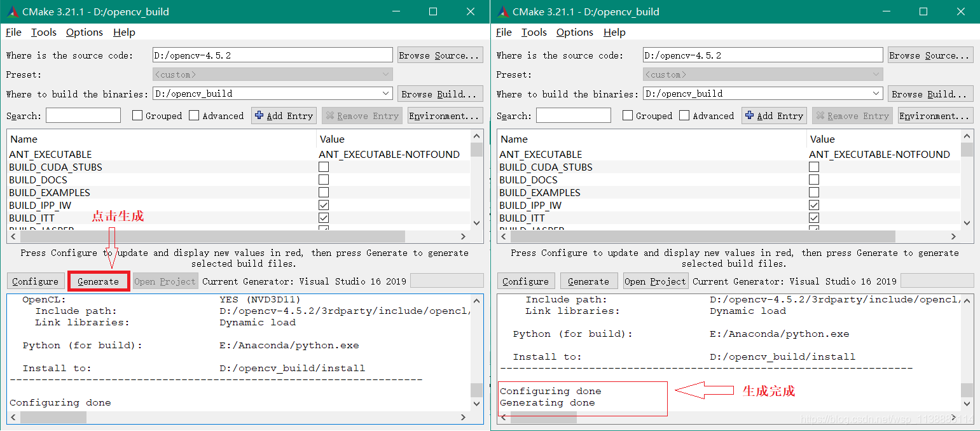Image resolution: width=980 pixels, height=431 pixels.
Task: Open build binaries path dropdown in right window
Action: point(876,94)
